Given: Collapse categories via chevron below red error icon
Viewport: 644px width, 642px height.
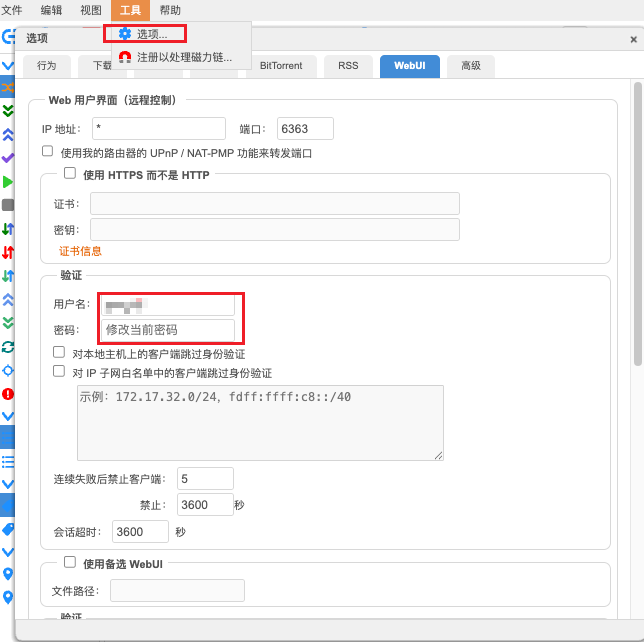Looking at the screenshot, I should coord(8,416).
